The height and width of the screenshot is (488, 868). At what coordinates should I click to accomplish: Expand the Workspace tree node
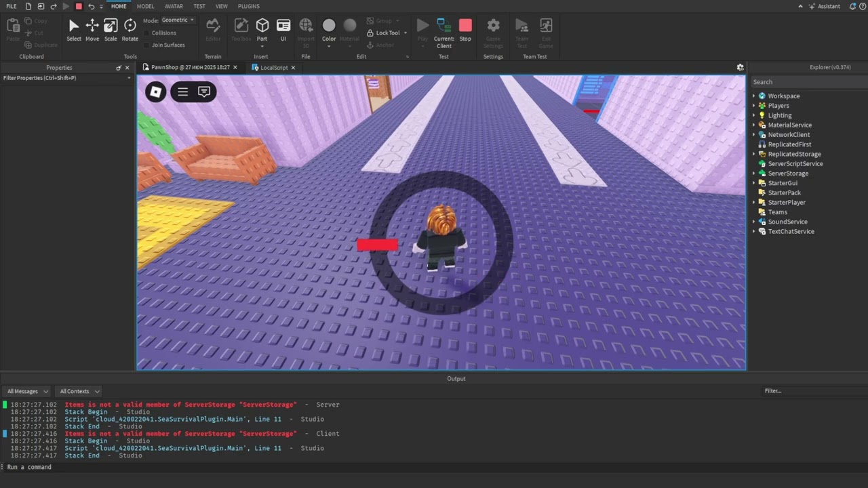[x=753, y=96]
